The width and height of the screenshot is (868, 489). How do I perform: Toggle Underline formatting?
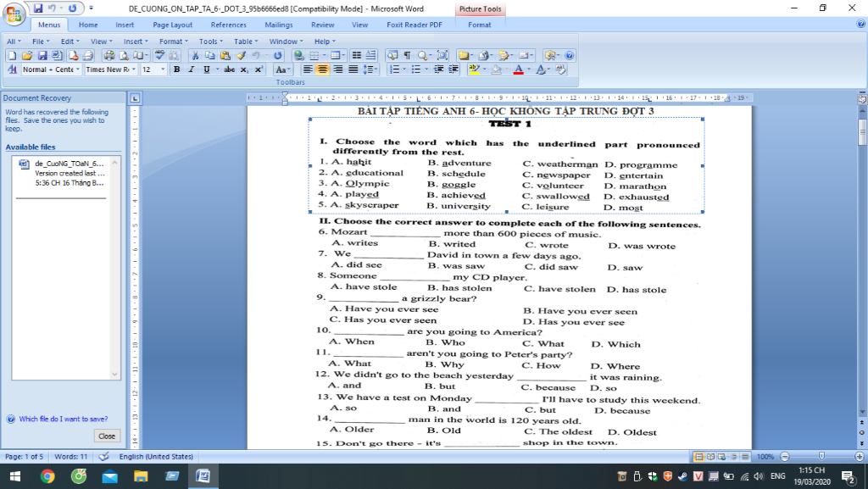pos(207,69)
